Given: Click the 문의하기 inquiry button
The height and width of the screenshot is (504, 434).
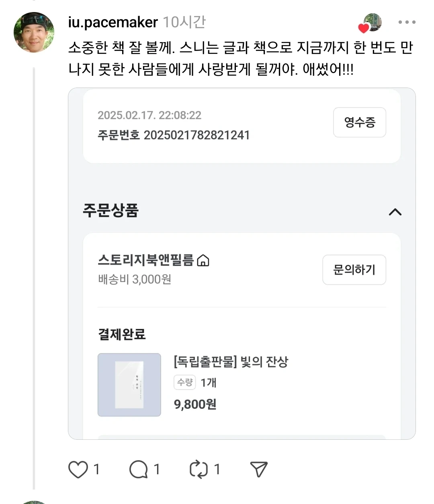Looking at the screenshot, I should pos(354,270).
